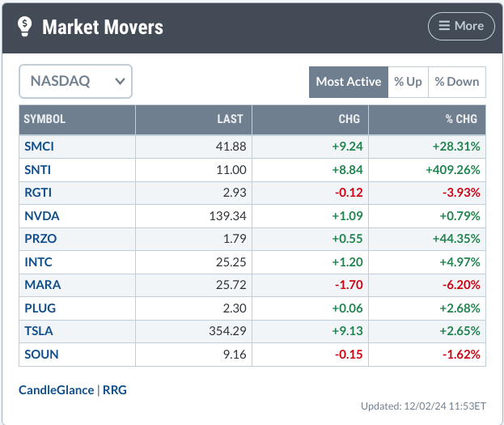This screenshot has width=504, height=425.
Task: Open the PRZO symbol link
Action: click(40, 239)
